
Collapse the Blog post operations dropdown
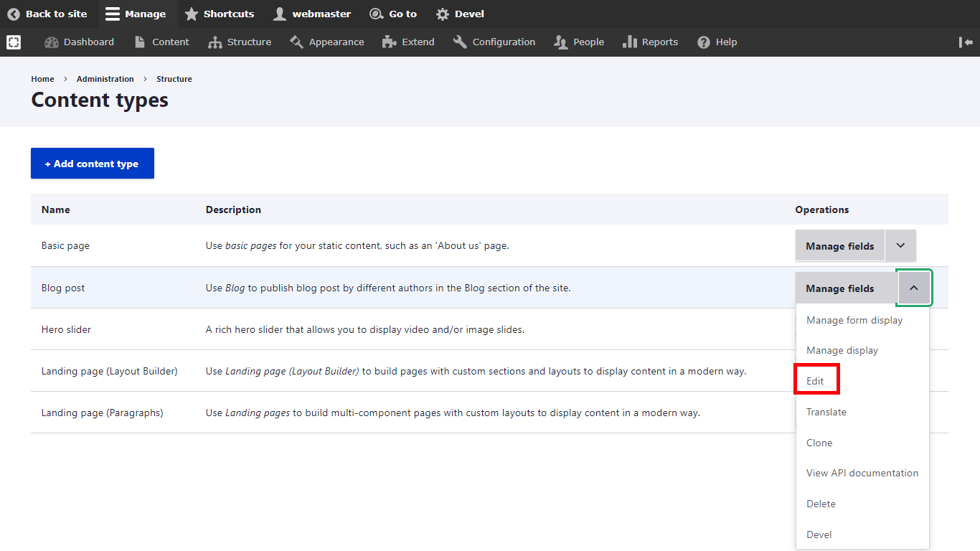pos(914,288)
